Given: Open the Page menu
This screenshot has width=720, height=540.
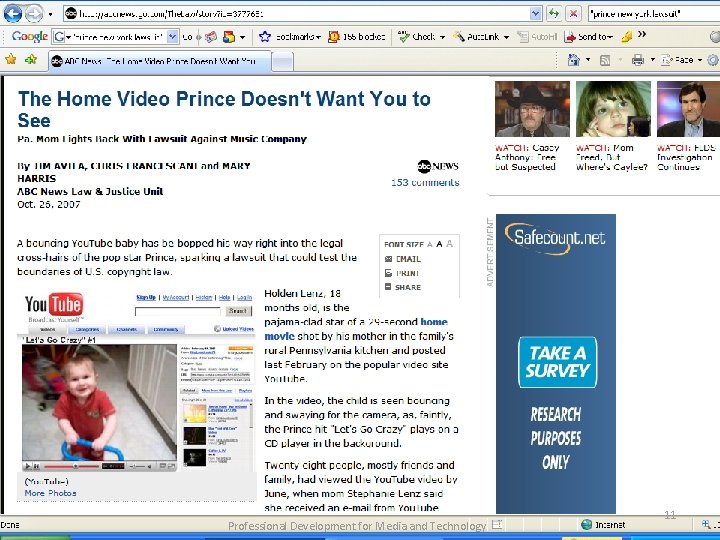Looking at the screenshot, I should coord(681,60).
